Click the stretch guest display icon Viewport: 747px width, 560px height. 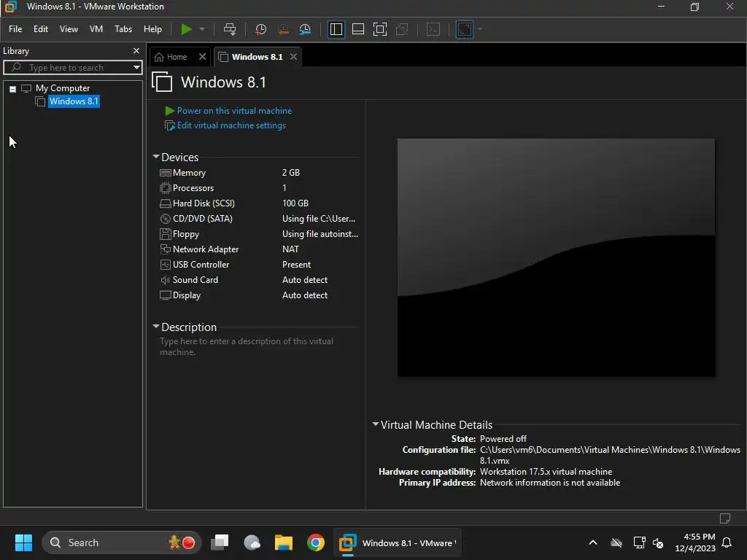pyautogui.click(x=465, y=29)
